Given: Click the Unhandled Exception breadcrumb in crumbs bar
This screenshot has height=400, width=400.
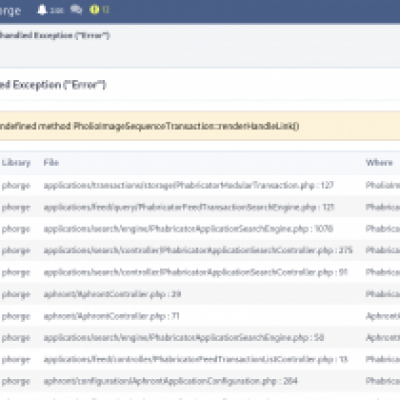Looking at the screenshot, I should 55,35.
